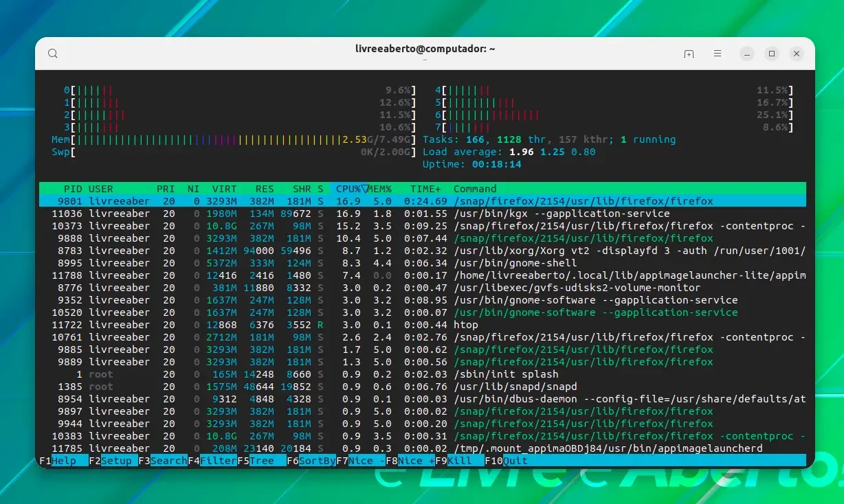Close the terminal window
The width and height of the screenshot is (844, 504).
pyautogui.click(x=797, y=54)
